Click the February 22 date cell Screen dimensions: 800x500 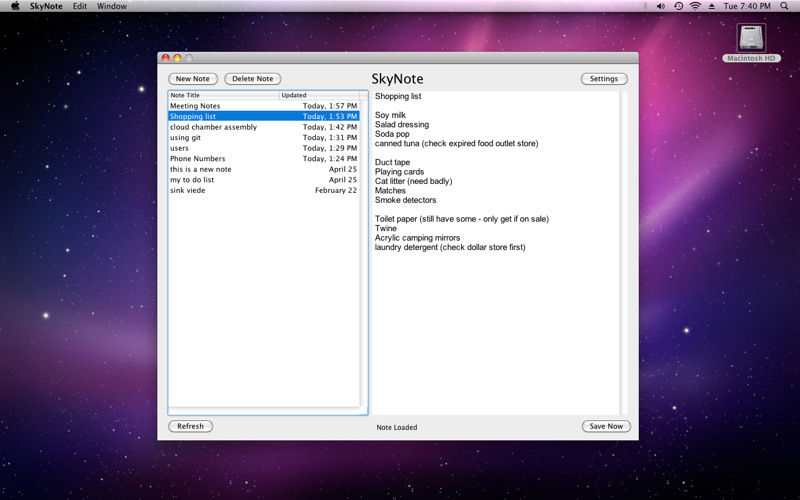pos(336,190)
